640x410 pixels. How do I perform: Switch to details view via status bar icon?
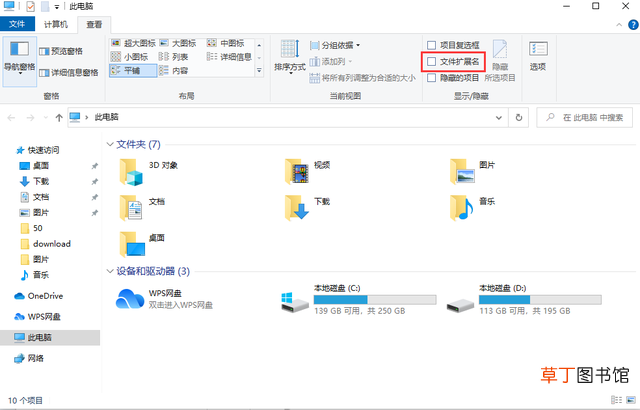click(616, 400)
